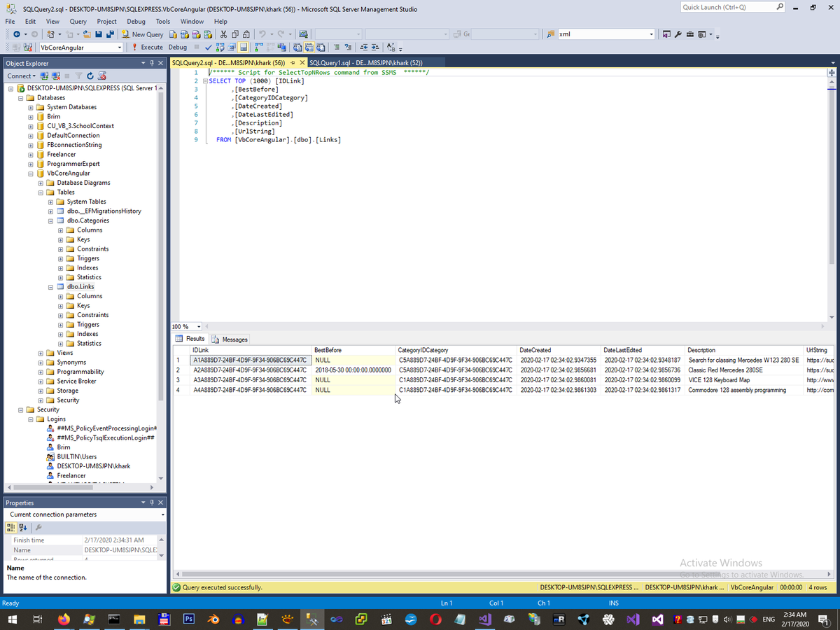
Task: Click the Description column header
Action: tap(744, 350)
